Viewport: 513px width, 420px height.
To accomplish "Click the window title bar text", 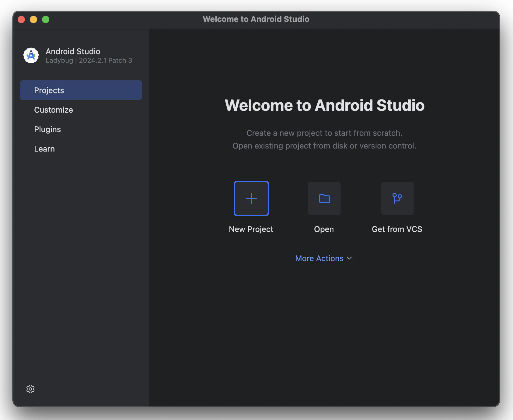I will [256, 19].
